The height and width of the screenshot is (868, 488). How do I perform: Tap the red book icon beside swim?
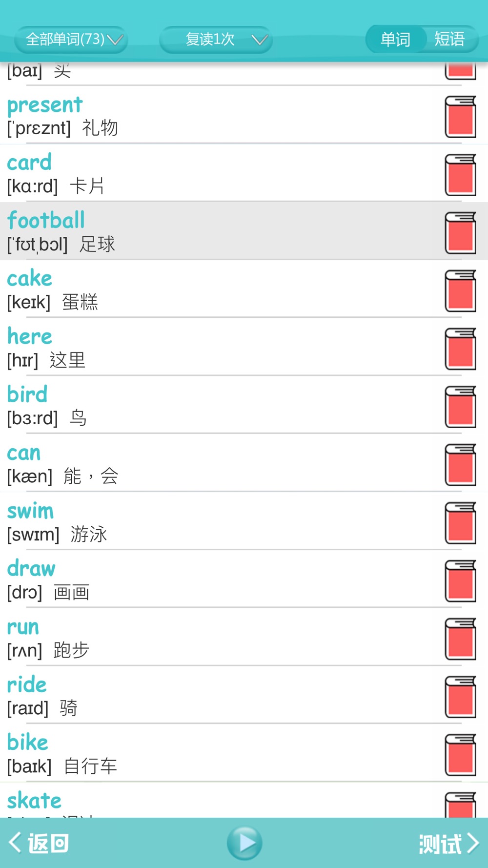click(460, 523)
